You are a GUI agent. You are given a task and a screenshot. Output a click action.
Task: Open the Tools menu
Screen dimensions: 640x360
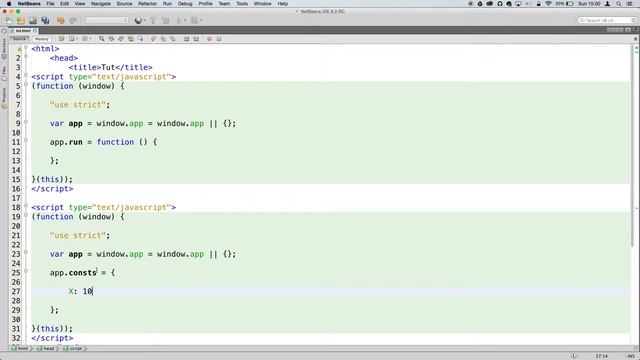[242, 4]
